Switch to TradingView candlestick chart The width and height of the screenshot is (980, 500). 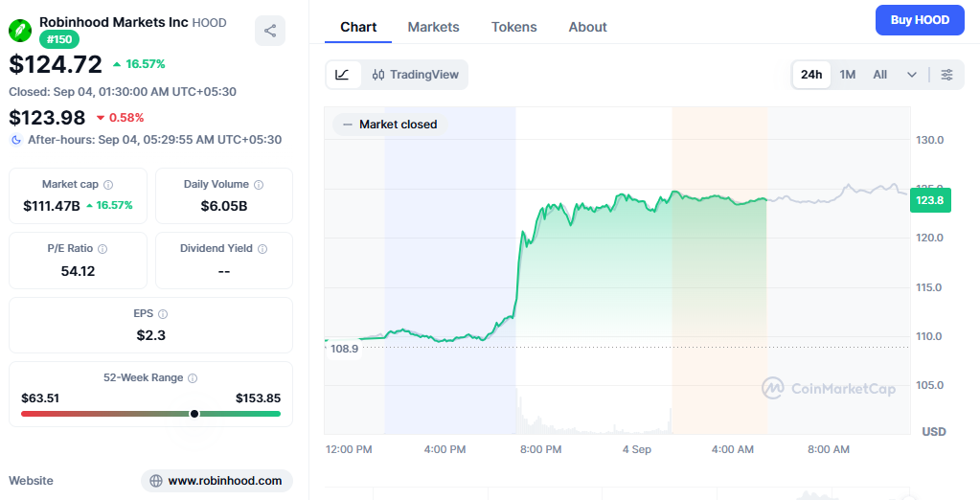(415, 75)
